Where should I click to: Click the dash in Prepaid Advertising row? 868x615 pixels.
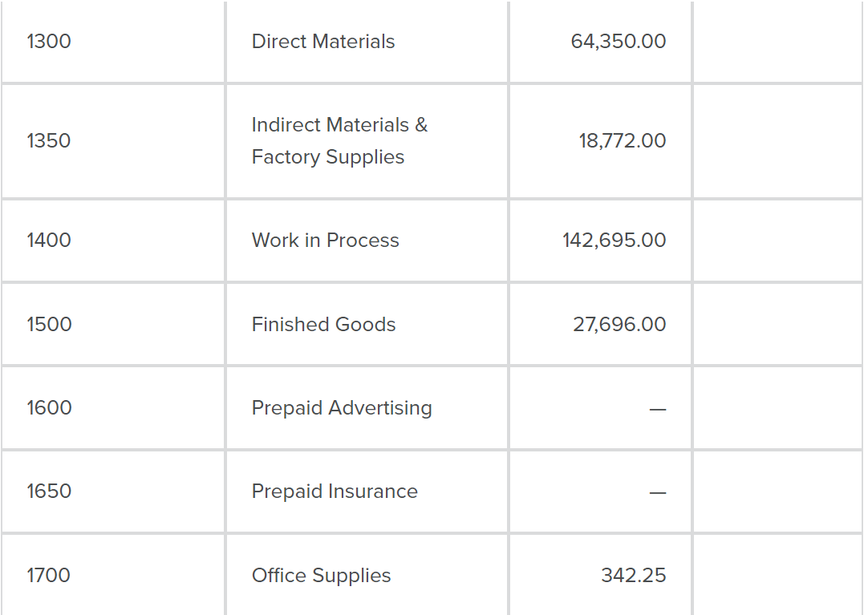(658, 410)
